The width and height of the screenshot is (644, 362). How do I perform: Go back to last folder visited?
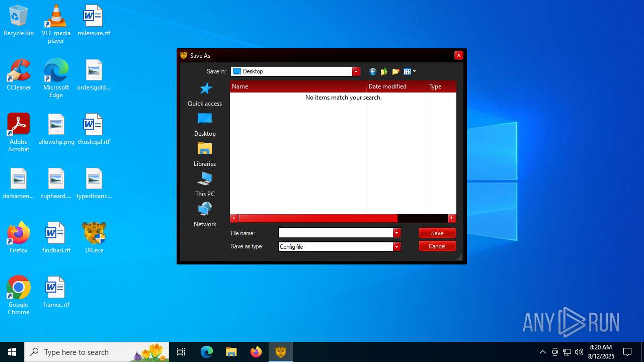tap(373, 71)
